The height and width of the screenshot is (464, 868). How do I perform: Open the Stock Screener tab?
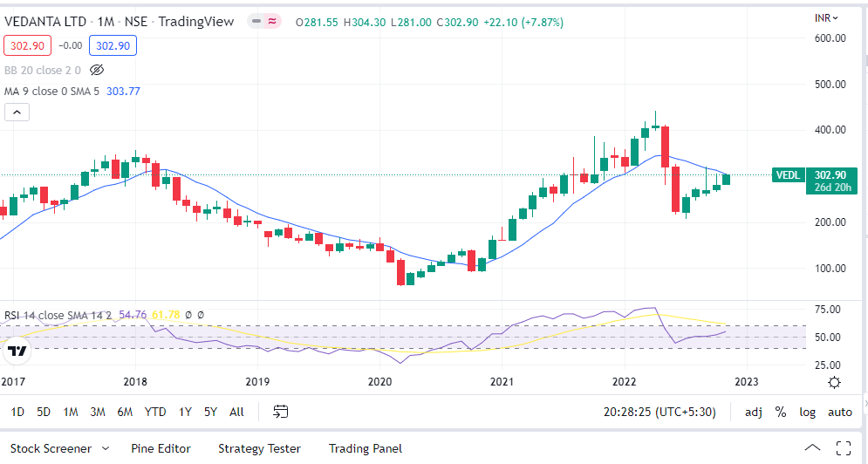pyautogui.click(x=51, y=448)
